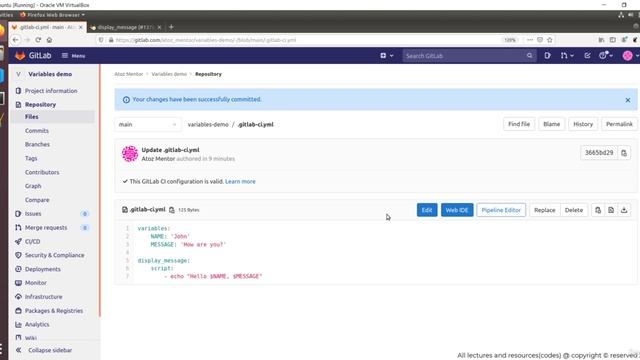Close the .gitlab-ci.yml browser tab
The width and height of the screenshot is (640, 360).
(80, 27)
